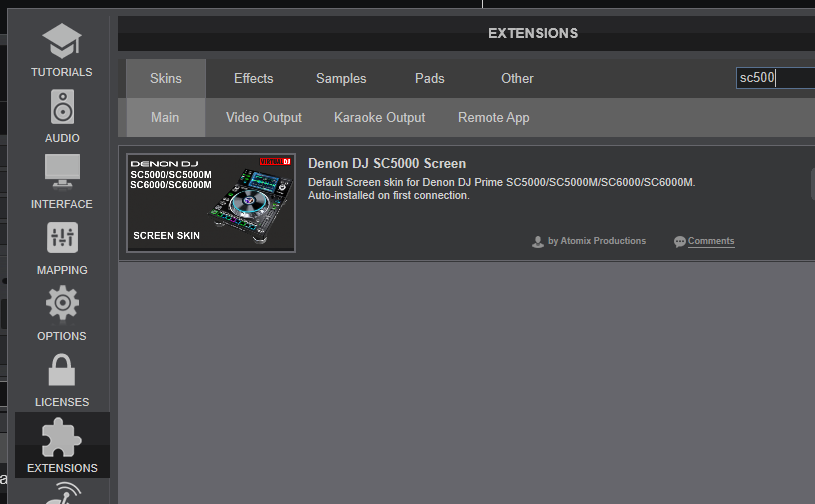
Task: Open the Interface monitor icon
Action: [62, 171]
